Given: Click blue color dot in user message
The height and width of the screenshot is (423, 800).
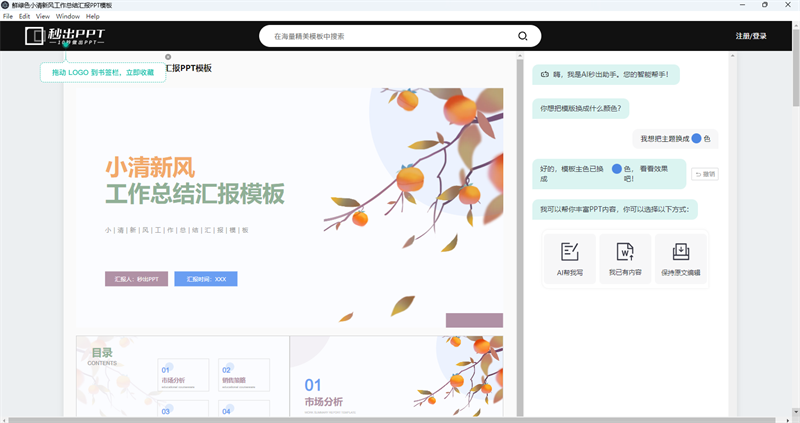Looking at the screenshot, I should coord(696,138).
